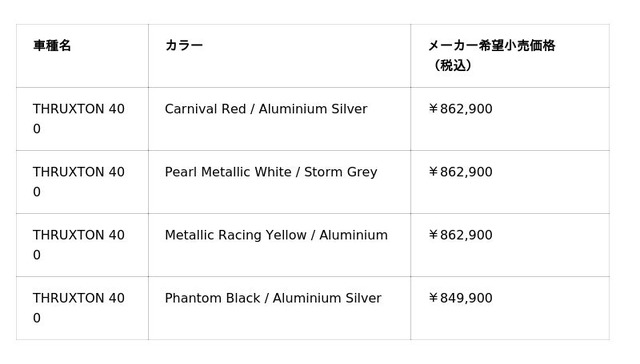The width and height of the screenshot is (640, 364).
Task: Click the カラー column header
Action: click(x=280, y=56)
